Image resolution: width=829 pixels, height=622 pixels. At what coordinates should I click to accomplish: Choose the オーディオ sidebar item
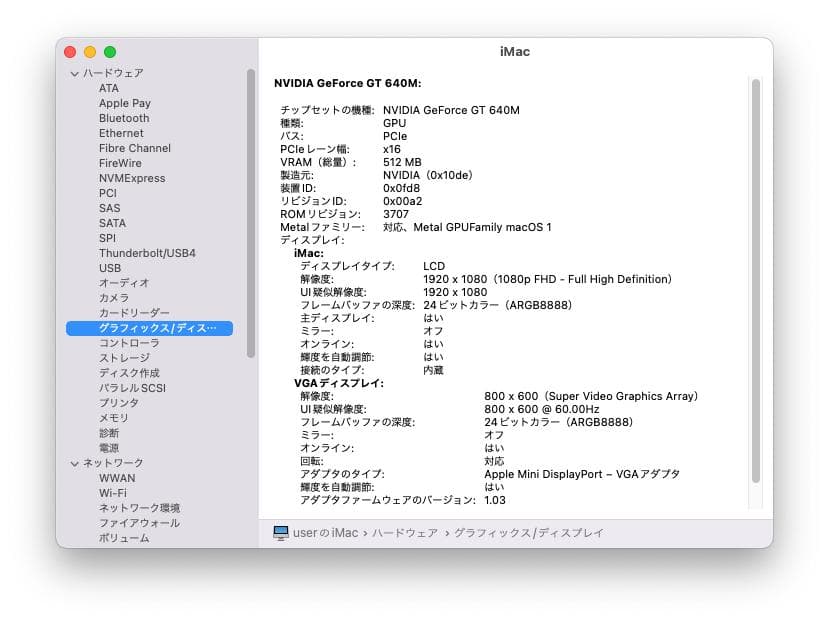(x=124, y=283)
